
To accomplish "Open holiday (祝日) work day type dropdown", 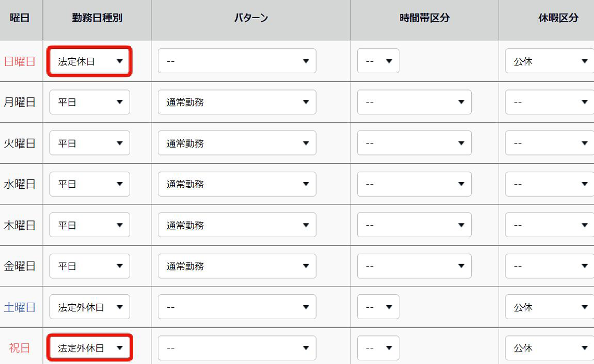I will [x=90, y=348].
